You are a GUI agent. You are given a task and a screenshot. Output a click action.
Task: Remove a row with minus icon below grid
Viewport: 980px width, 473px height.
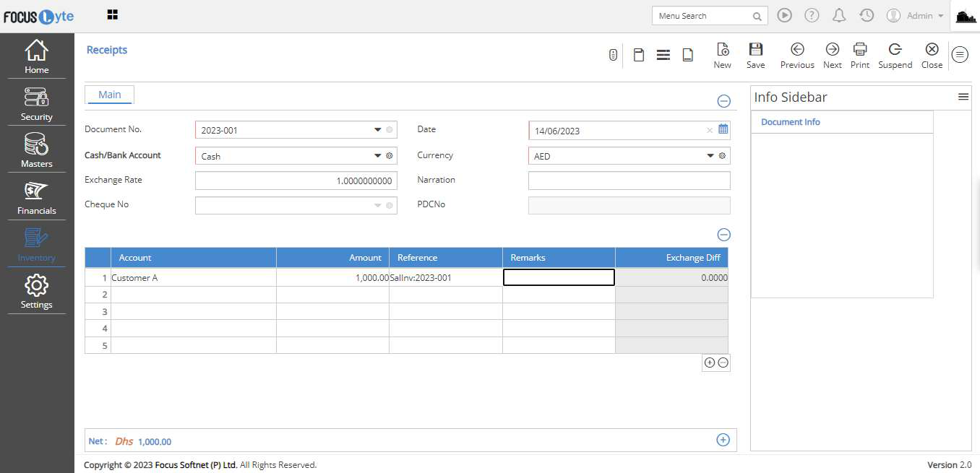(x=723, y=363)
